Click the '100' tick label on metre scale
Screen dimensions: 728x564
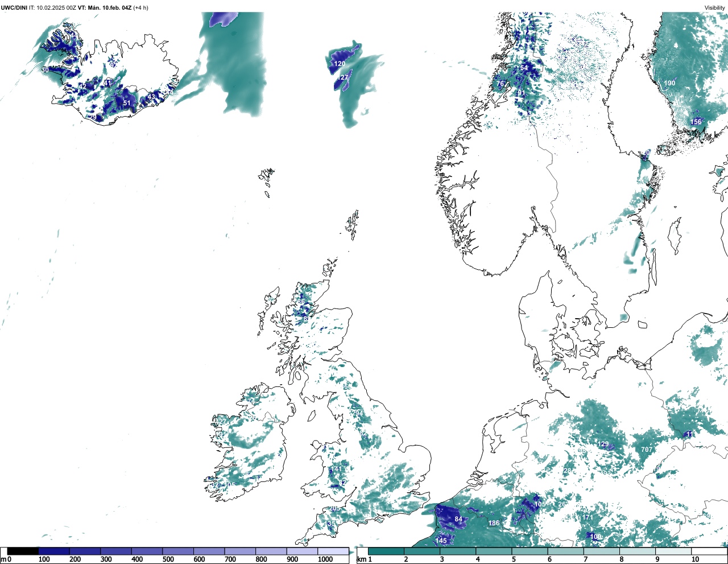click(x=44, y=559)
